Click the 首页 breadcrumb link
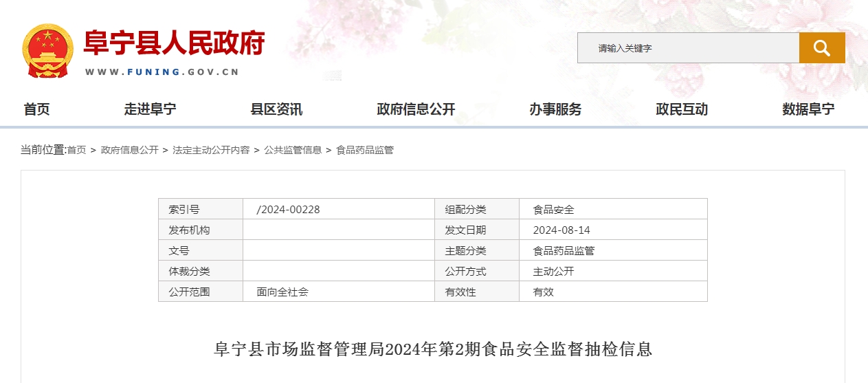868x383 pixels. [x=77, y=150]
